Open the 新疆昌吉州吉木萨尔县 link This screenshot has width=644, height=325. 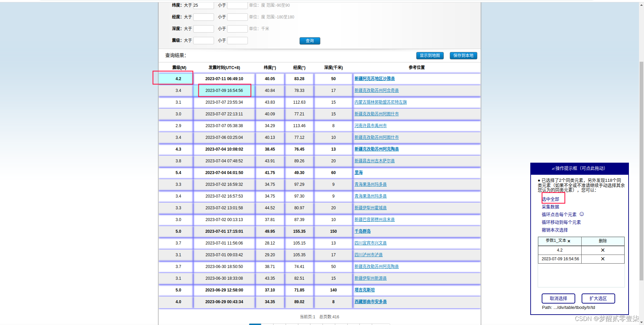pyautogui.click(x=374, y=161)
